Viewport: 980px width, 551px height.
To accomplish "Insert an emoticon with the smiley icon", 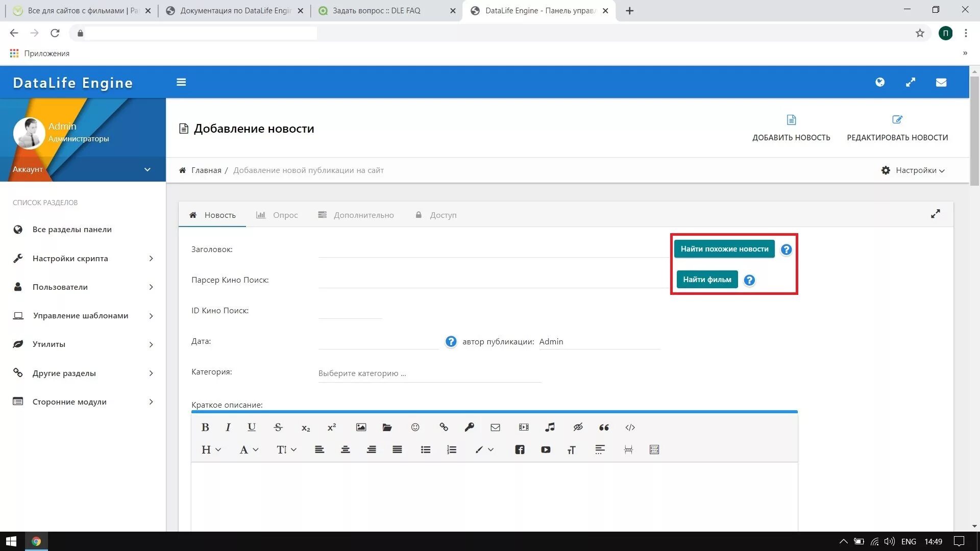I will (415, 428).
